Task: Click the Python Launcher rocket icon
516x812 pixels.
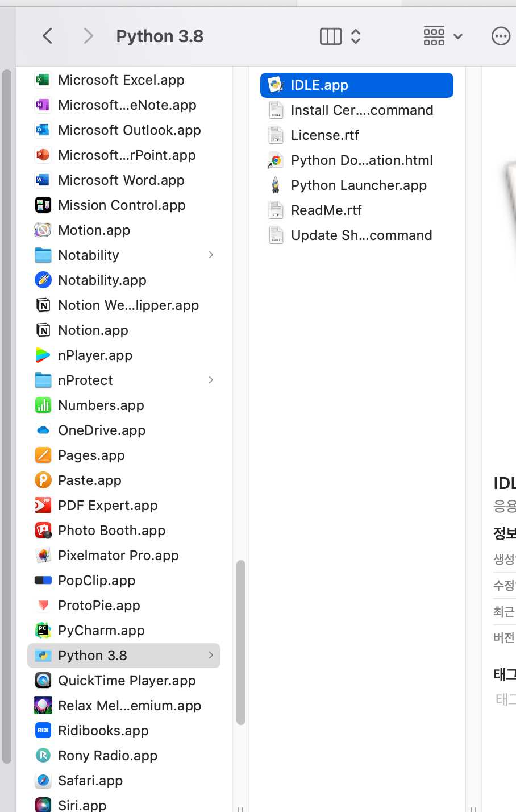Action: (x=276, y=185)
